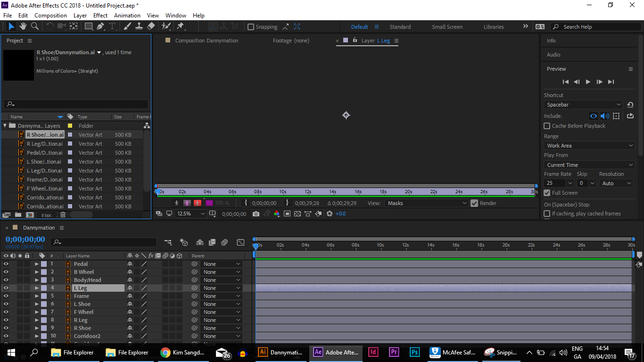Open the Composition menu
Image resolution: width=644 pixels, height=362 pixels.
(50, 15)
